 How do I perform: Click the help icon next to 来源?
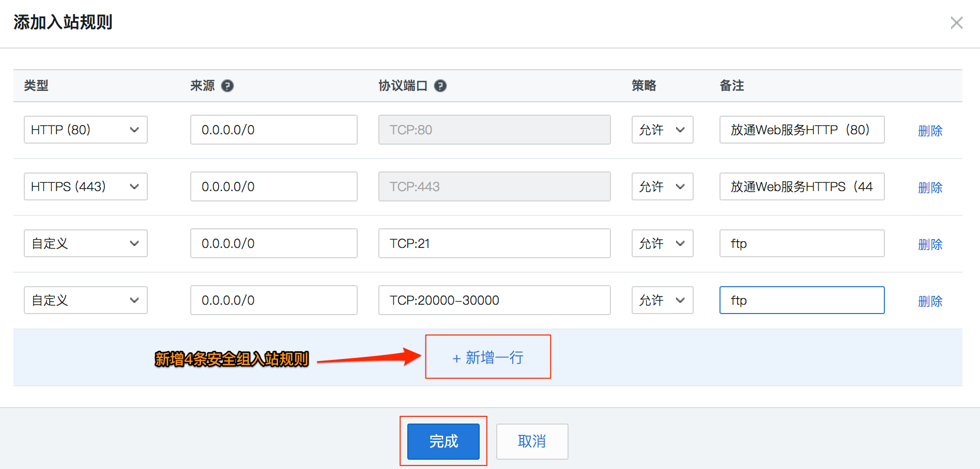(227, 86)
